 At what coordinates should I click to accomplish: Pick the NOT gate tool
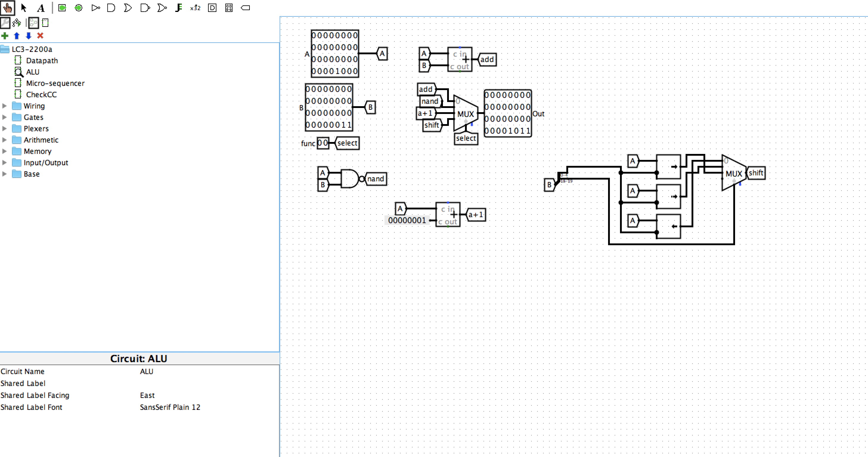point(95,7)
